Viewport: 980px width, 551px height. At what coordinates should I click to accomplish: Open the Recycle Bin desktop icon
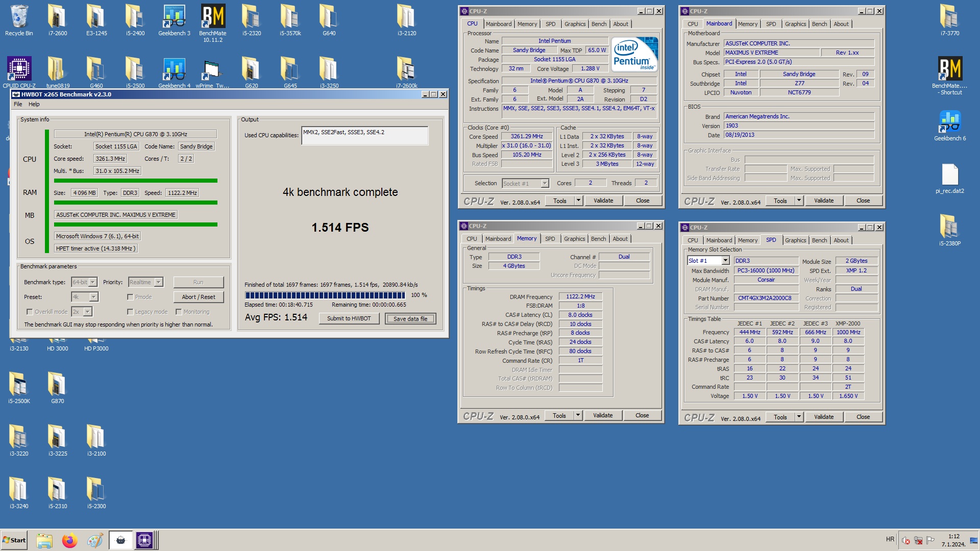tap(19, 20)
